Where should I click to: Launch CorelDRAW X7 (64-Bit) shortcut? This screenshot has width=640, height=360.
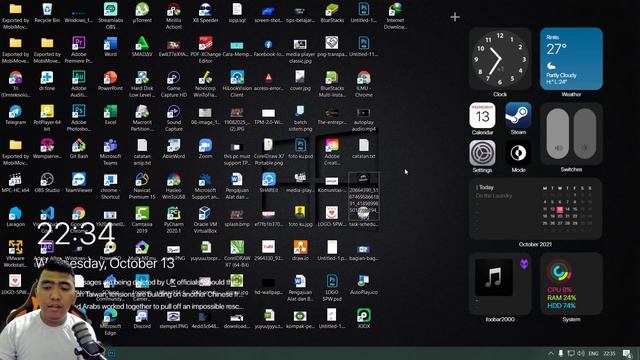237,253
